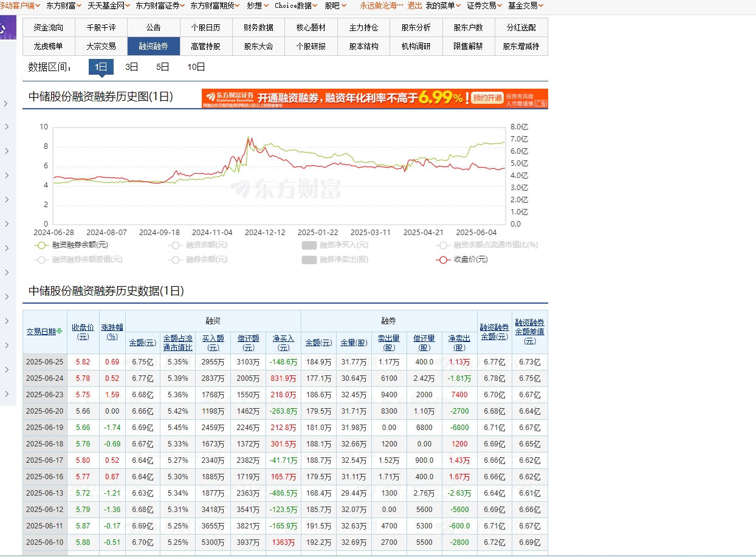Viewport: 756px width, 557px height.
Task: Select the 3日 data interval
Action: (x=132, y=67)
